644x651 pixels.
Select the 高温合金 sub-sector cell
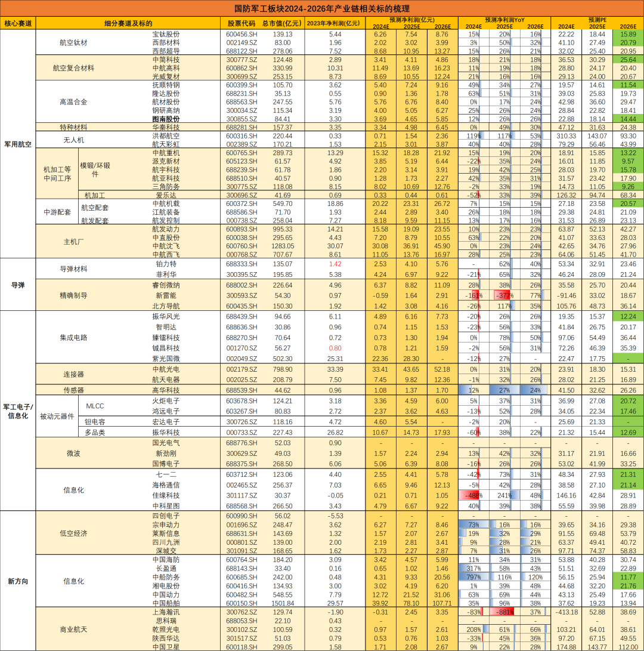[73, 101]
